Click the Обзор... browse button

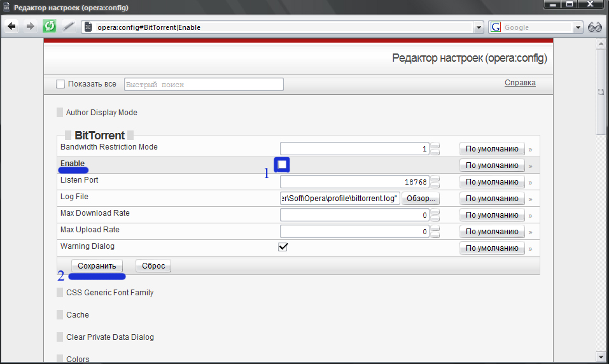[x=421, y=199]
